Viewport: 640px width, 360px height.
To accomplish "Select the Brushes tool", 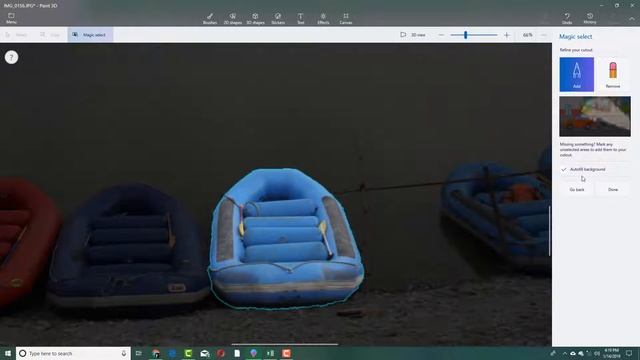I will 210,18.
